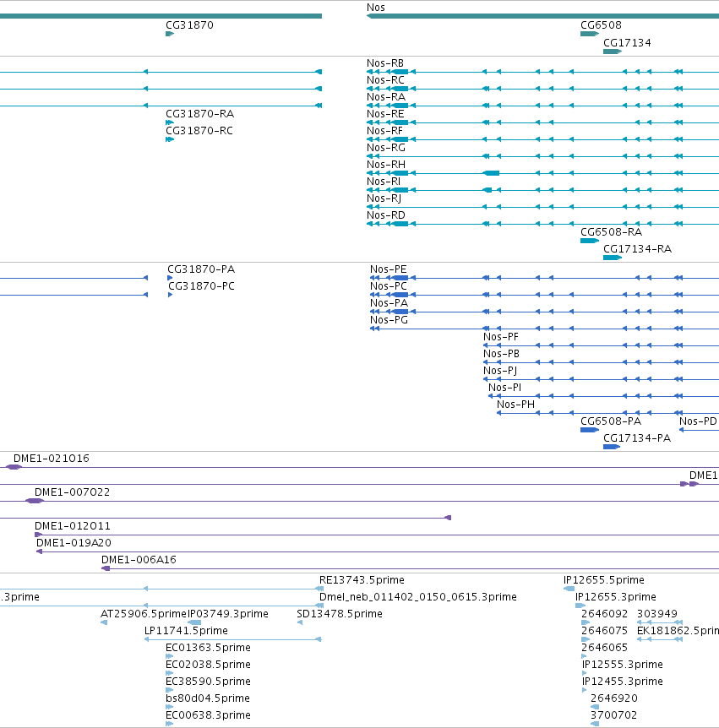Select the blue box glyph under CG17134-PA
This screenshot has height=728, width=719.
click(x=612, y=447)
